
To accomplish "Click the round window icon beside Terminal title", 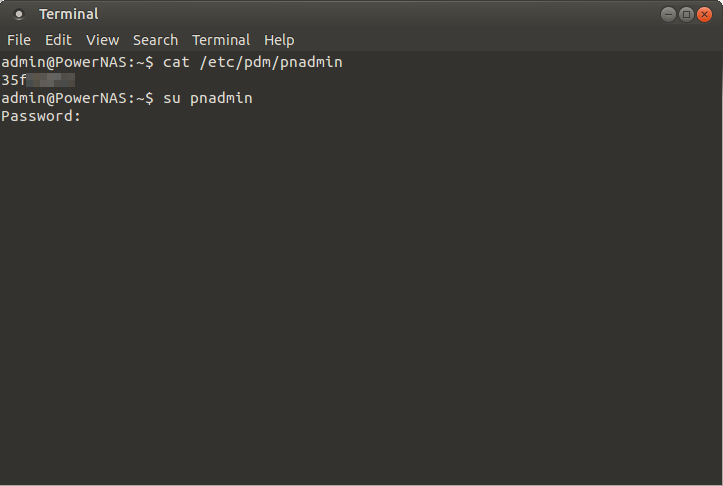I will (x=19, y=14).
